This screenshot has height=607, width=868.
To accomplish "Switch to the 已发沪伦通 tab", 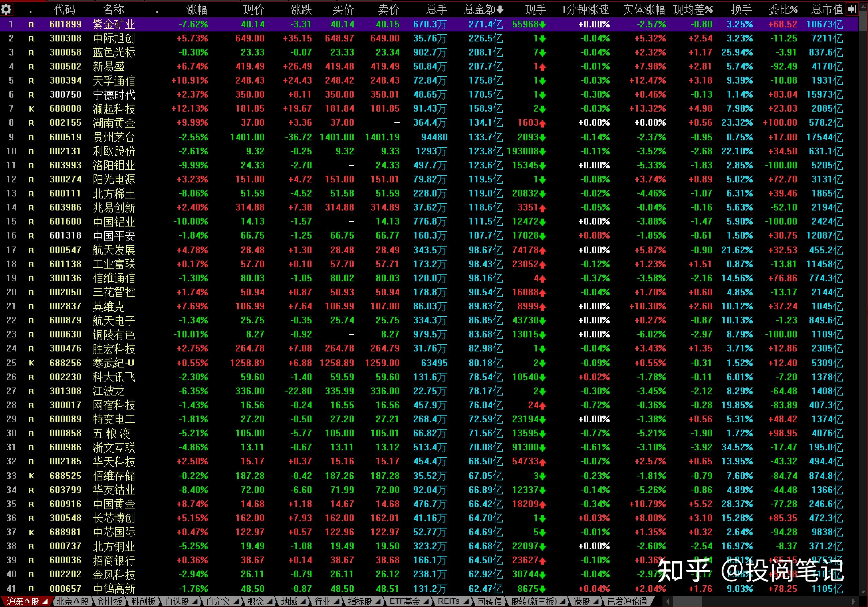I will 627,601.
